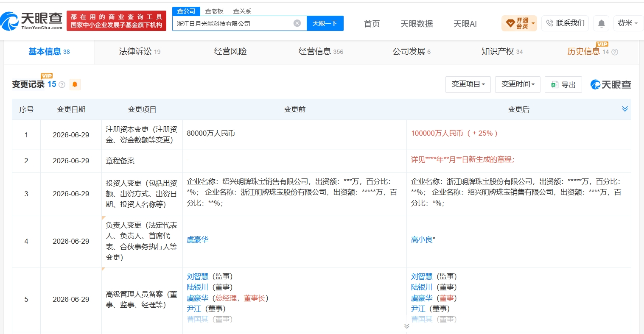Open the 高小良 person link
This screenshot has height=334, width=644.
422,240
